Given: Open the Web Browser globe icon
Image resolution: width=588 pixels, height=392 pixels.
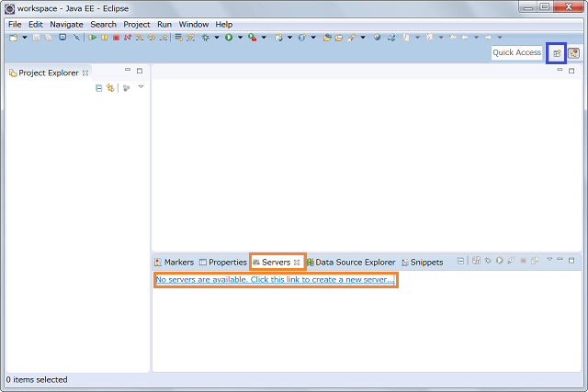Looking at the screenshot, I should click(378, 37).
